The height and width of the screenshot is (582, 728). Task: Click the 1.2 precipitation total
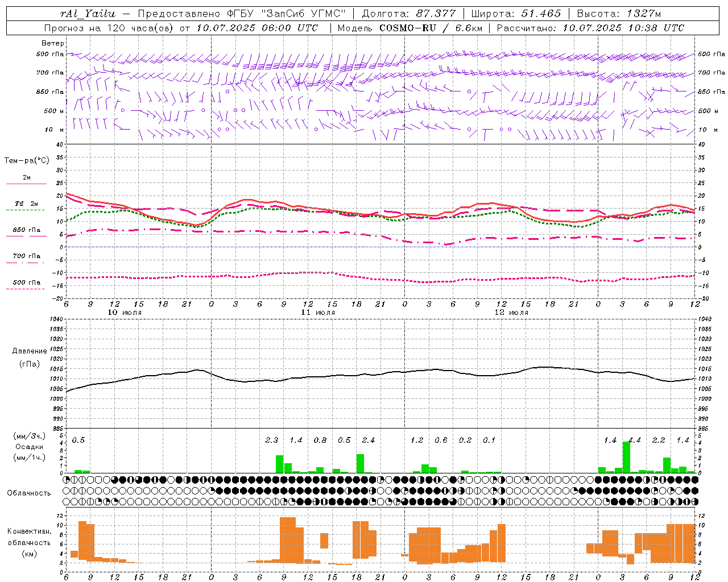click(x=417, y=440)
